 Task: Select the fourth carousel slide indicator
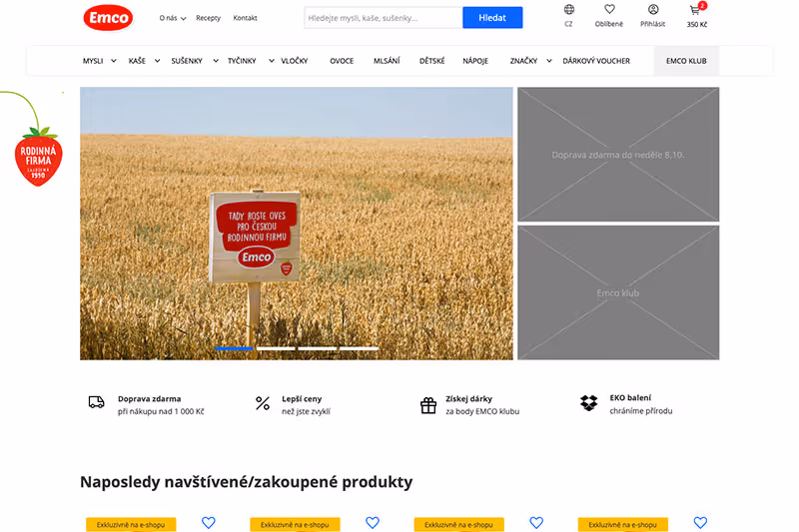[360, 348]
